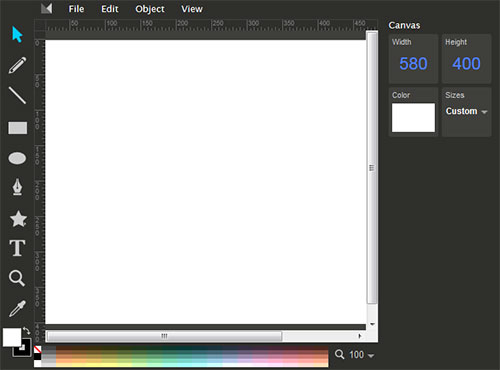This screenshot has height=370, width=500.
Task: Open the white canvas Color swatch
Action: (413, 117)
